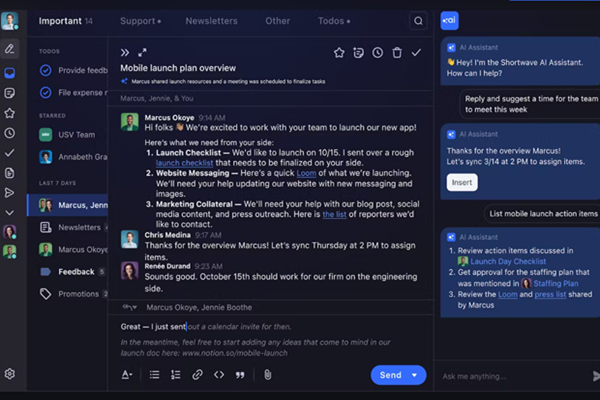Image resolution: width=600 pixels, height=400 pixels.
Task: Open the Launch Day Checklist link in AI panel
Action: pos(508,261)
